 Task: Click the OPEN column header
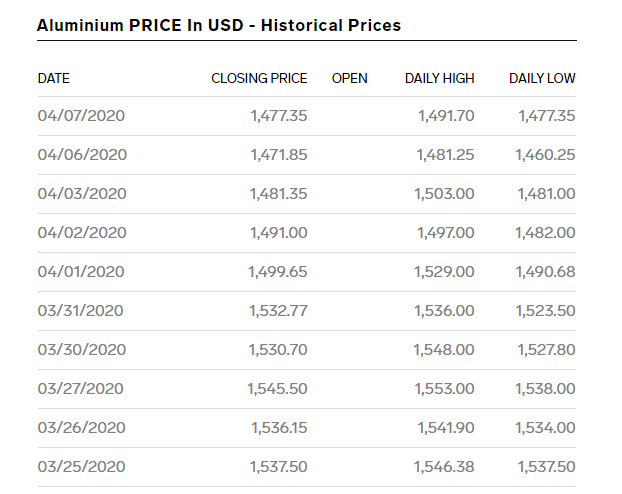coord(349,78)
